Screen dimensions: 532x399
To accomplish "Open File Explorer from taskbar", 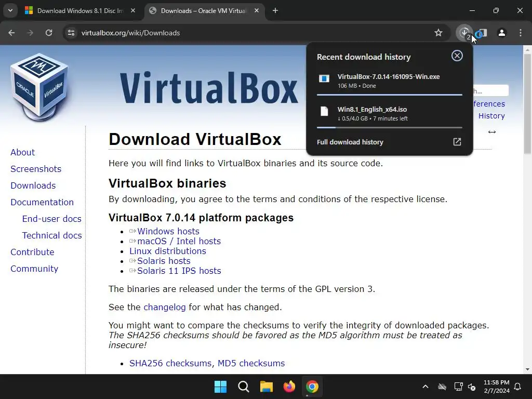I will pyautogui.click(x=267, y=387).
